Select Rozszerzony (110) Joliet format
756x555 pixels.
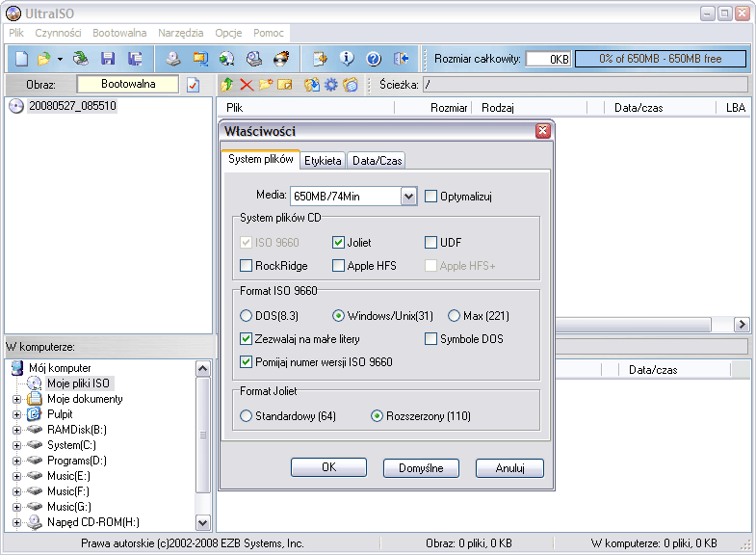tap(377, 415)
